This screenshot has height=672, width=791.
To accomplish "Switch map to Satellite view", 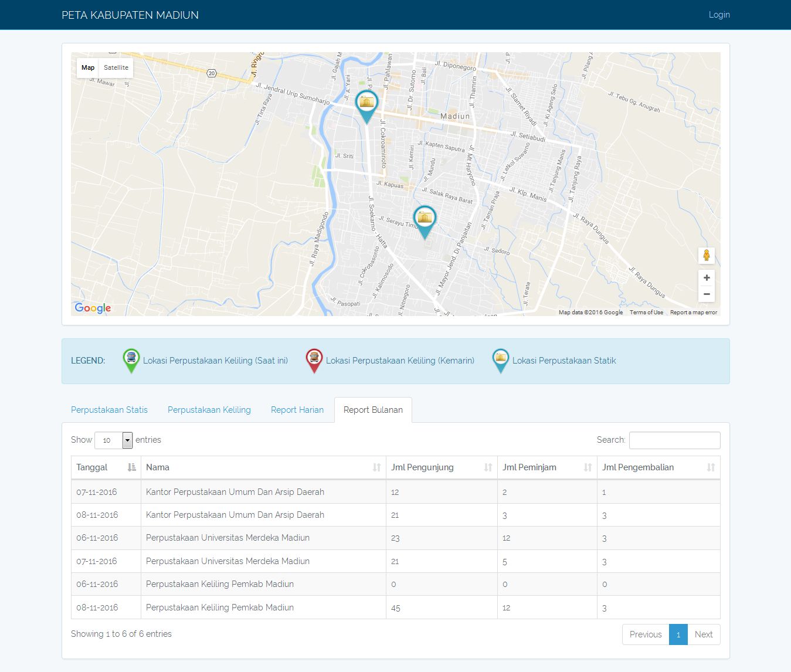I will tap(116, 67).
